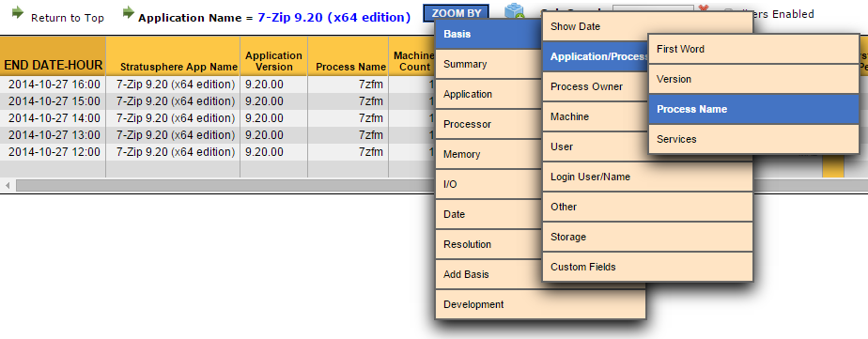Click the 2014-10-27 14:00 date cell
The image size is (868, 339).
coord(53,118)
